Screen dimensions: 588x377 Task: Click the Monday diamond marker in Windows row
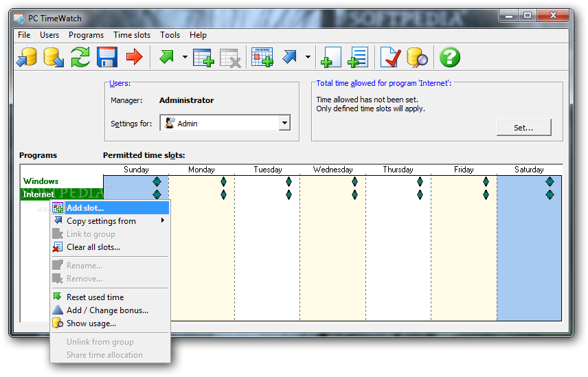click(x=223, y=182)
